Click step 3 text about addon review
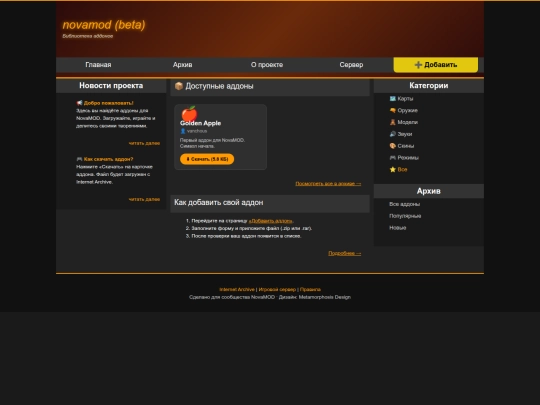Screen dimensions: 540x405 246,236
